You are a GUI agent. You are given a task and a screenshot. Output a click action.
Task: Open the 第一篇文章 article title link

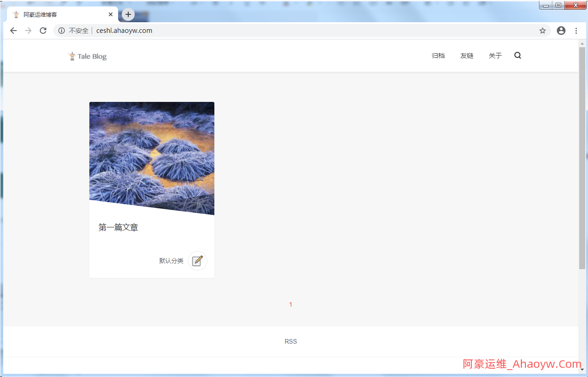(119, 227)
